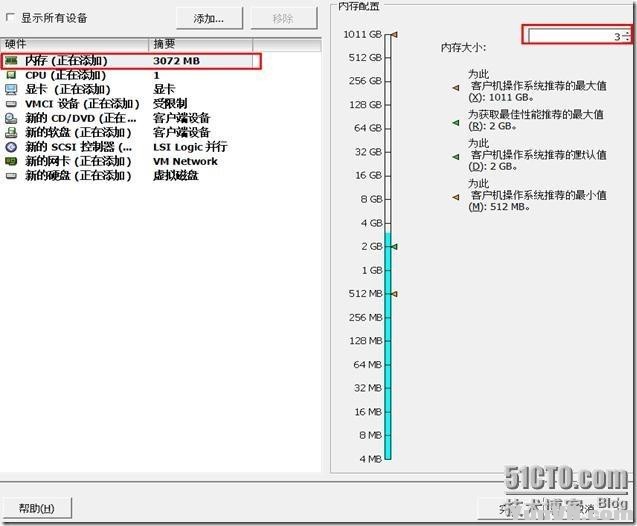This screenshot has height=526, width=637.
Task: Click the 2 GB recommended marker triangle
Action: pos(394,247)
